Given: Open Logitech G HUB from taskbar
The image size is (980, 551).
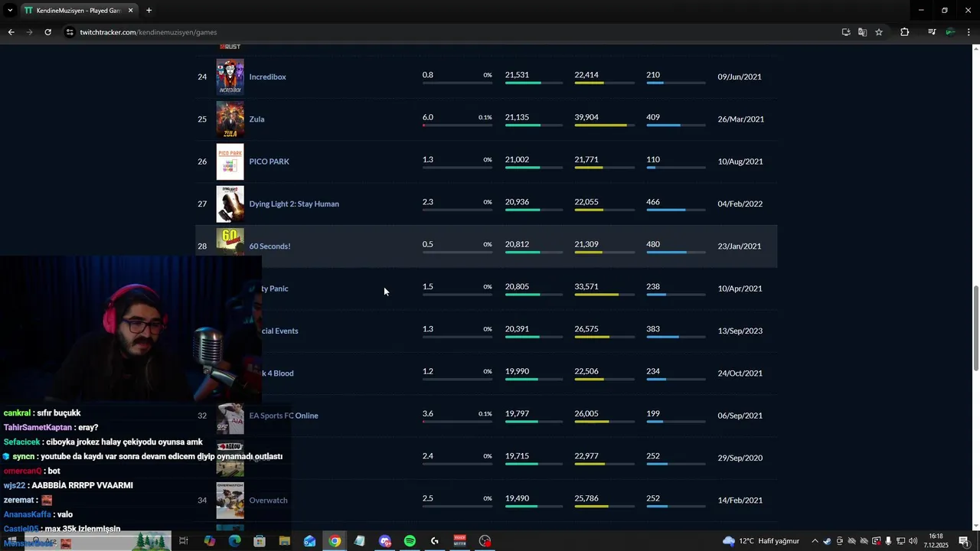Looking at the screenshot, I should coord(435,541).
